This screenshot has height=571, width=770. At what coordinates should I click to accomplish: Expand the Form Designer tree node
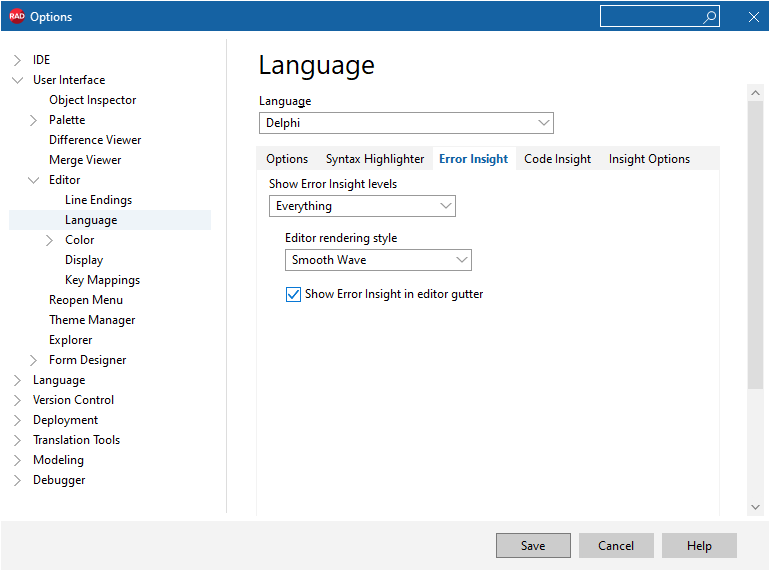coord(33,360)
